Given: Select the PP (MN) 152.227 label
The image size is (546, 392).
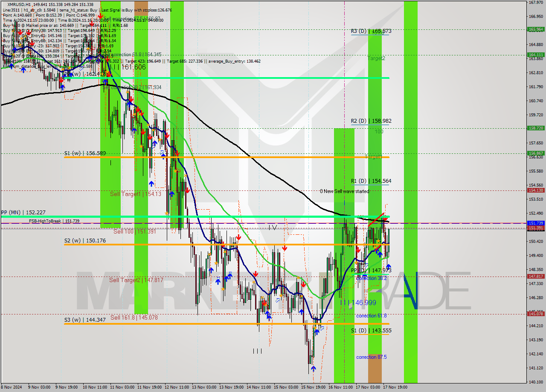Looking at the screenshot, I should coord(23,213).
